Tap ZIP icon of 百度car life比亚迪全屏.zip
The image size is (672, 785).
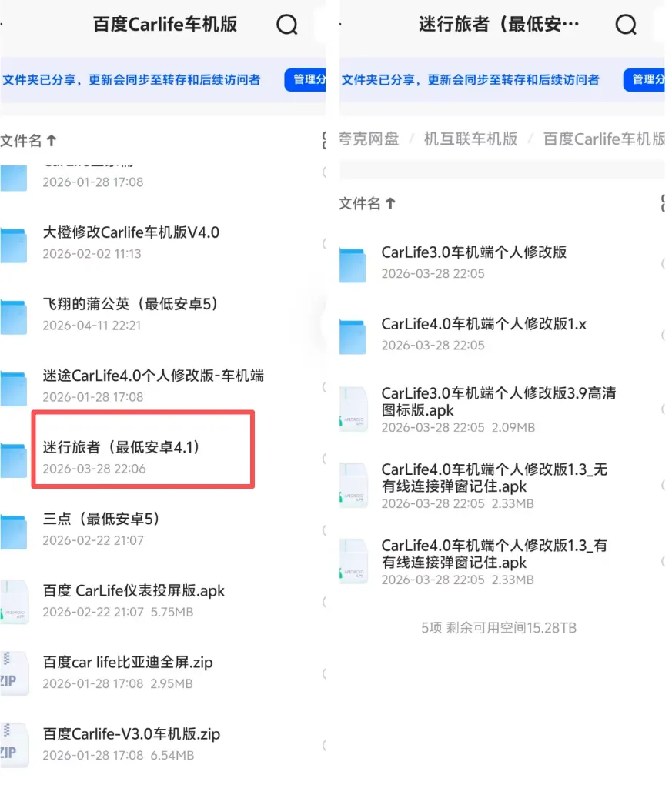[14, 673]
